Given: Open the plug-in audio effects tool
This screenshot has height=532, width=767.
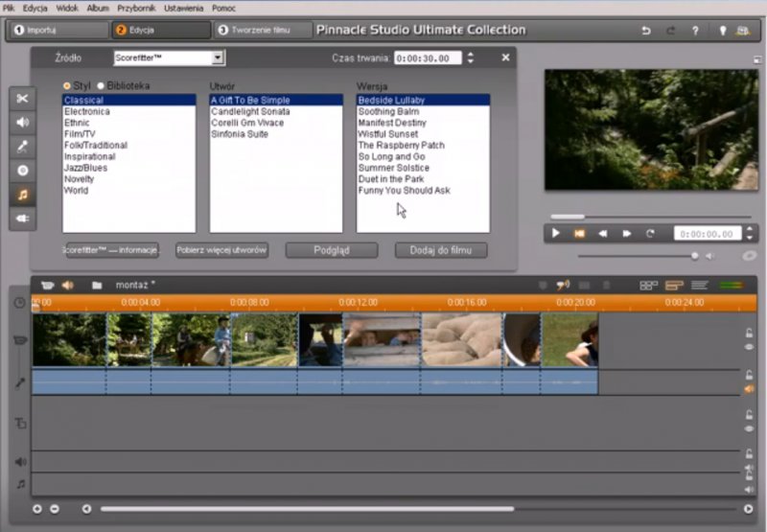Looking at the screenshot, I should pyautogui.click(x=23, y=219).
